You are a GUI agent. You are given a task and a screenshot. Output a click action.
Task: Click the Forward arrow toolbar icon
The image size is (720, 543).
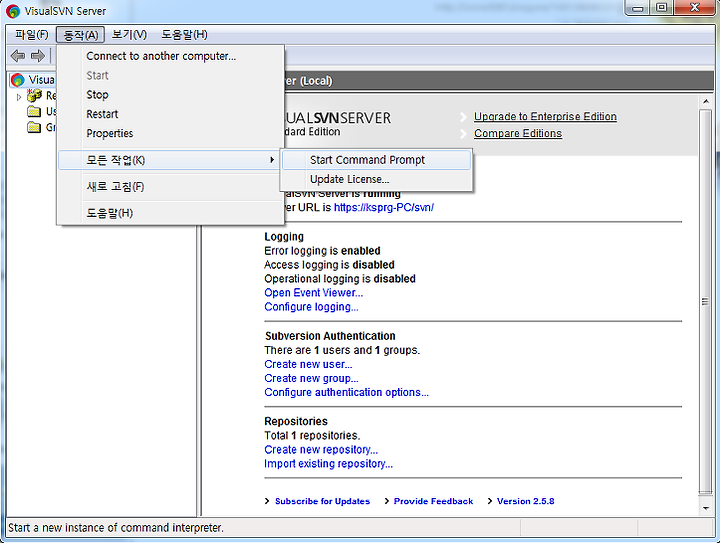coord(38,56)
